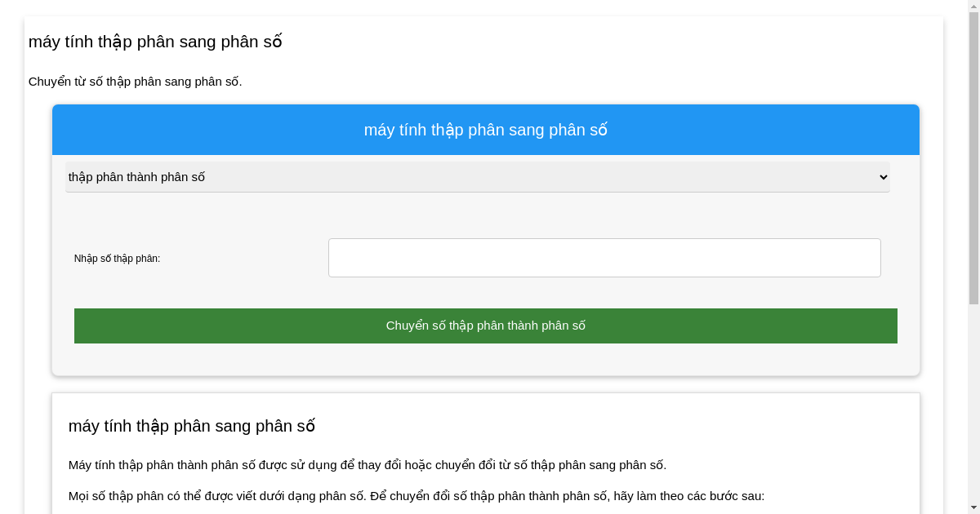
Task: Click the description section heading
Action: tap(191, 426)
